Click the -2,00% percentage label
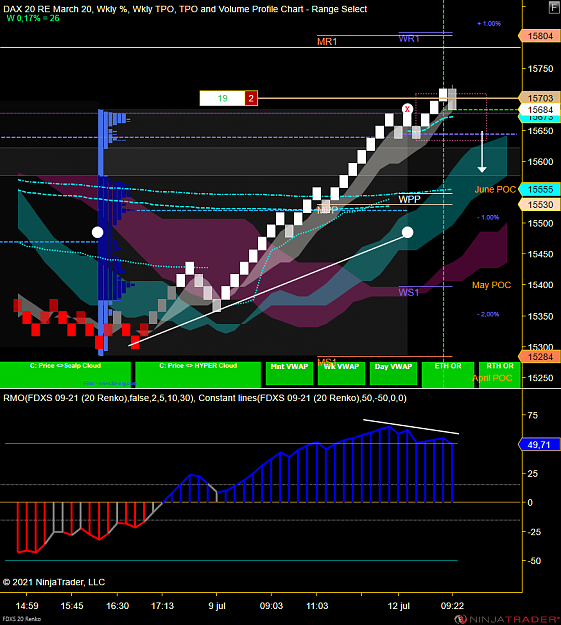561x625 pixels. coord(488,314)
